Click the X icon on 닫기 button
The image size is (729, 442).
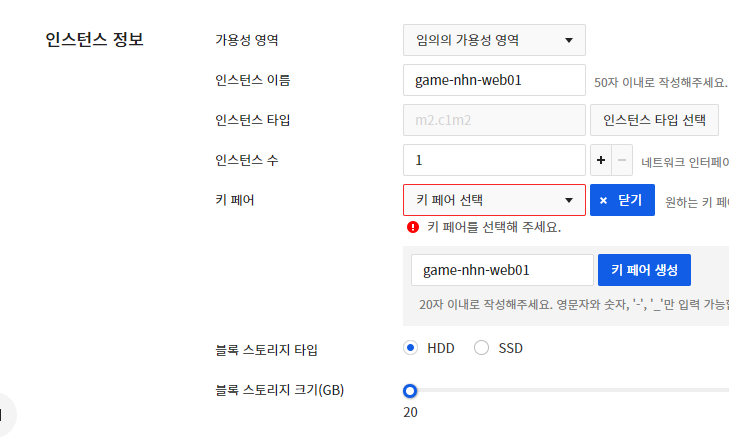(603, 200)
